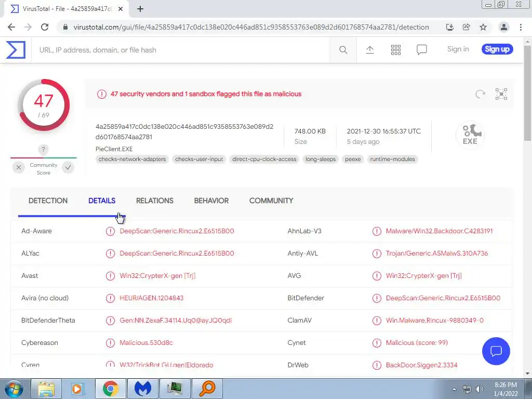
Task: Click the browser forward arrow
Action: pyautogui.click(x=28, y=27)
